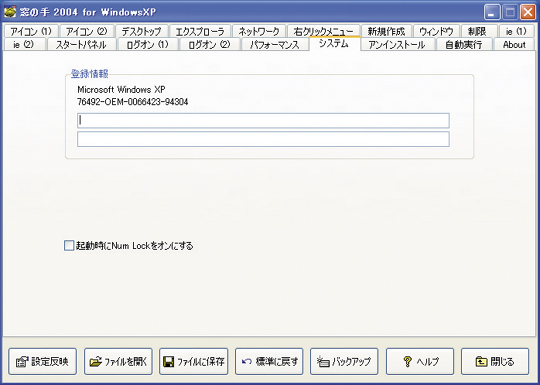
Task: Select the ie (2) tab
Action: pyautogui.click(x=24, y=44)
